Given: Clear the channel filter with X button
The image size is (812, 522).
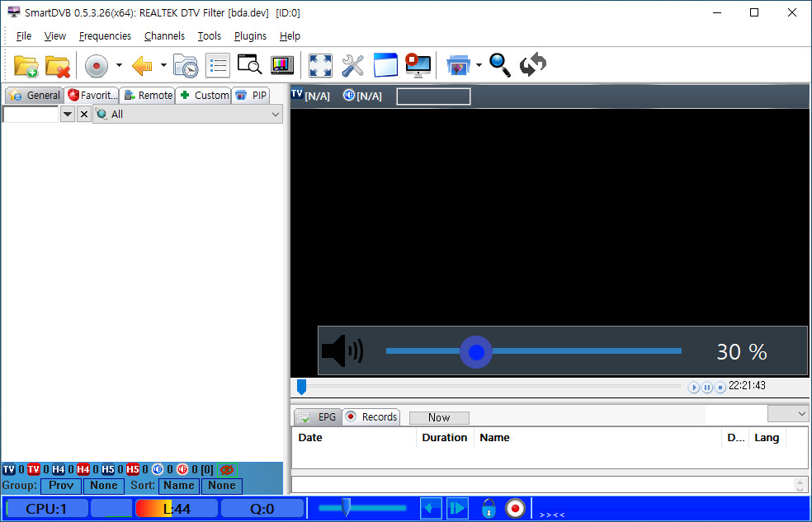Looking at the screenshot, I should (x=84, y=114).
